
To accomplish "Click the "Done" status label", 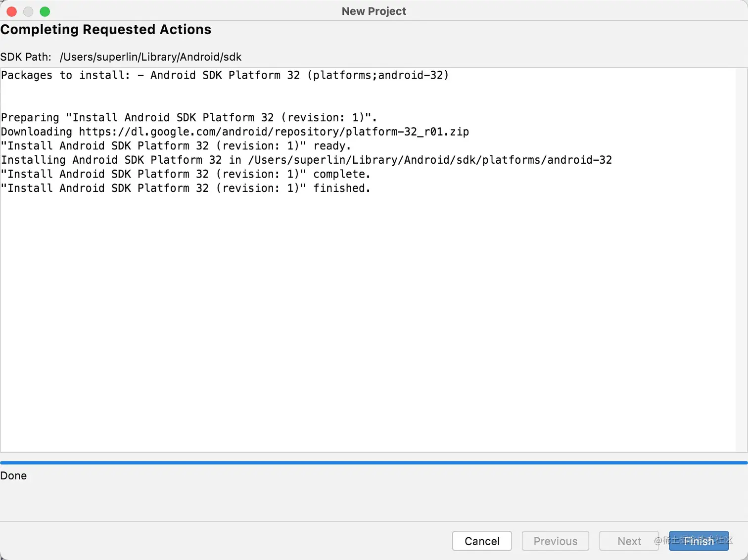I will [x=14, y=476].
